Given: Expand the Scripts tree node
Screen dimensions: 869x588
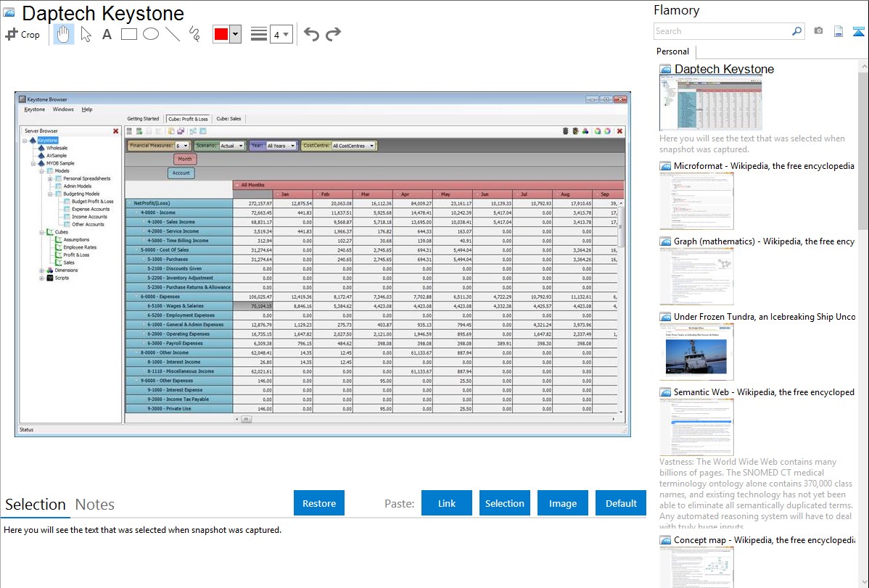Looking at the screenshot, I should click(x=41, y=278).
